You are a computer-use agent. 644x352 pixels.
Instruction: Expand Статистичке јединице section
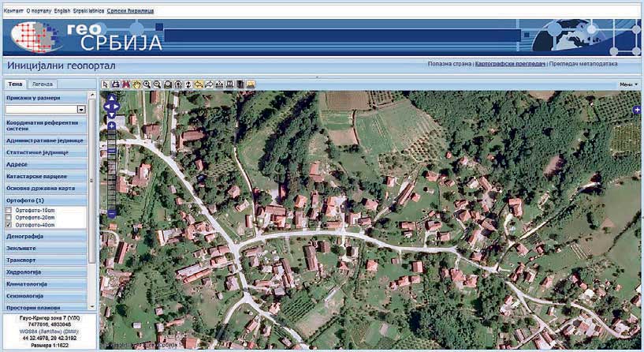coord(46,152)
